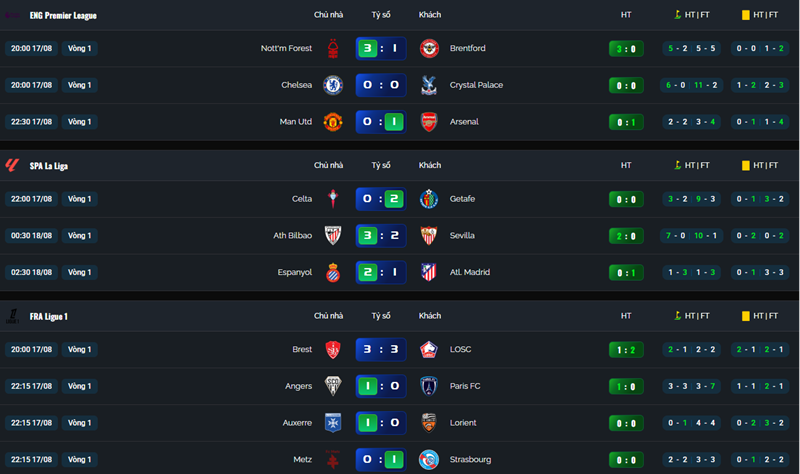Click the Chelsea 0:0 Crystal Palace score box
This screenshot has height=474, width=800.
pos(381,85)
